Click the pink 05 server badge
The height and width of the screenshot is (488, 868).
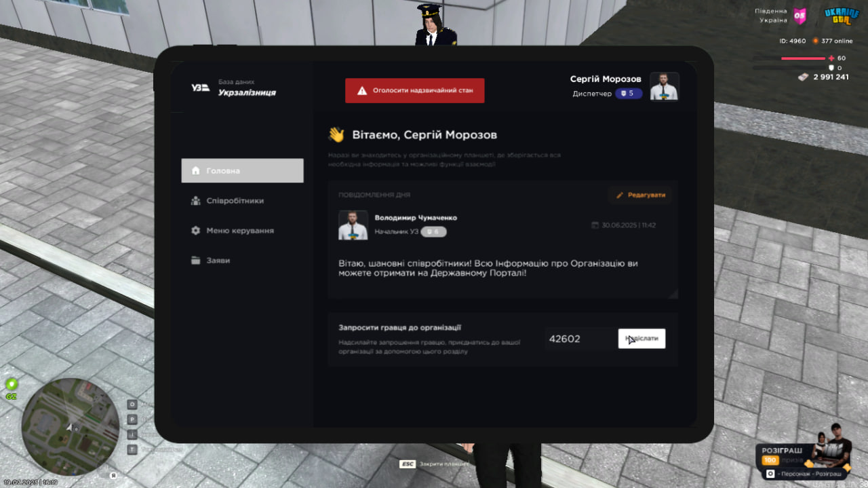800,16
